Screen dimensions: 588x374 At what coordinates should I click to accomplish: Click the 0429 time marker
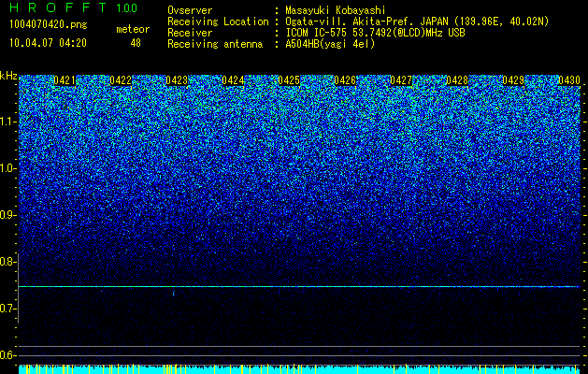(x=513, y=80)
